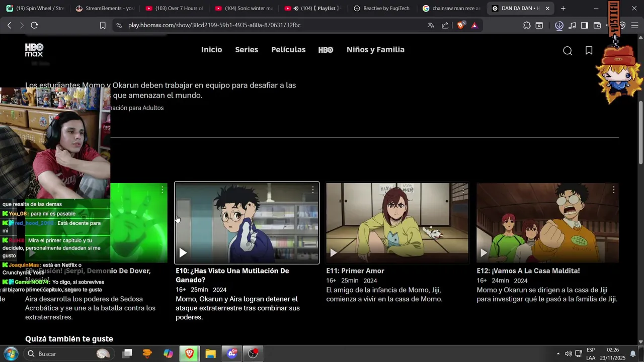Switch to Over 7 Hours YouTube tab
The width and height of the screenshot is (644, 362).
click(174, 8)
